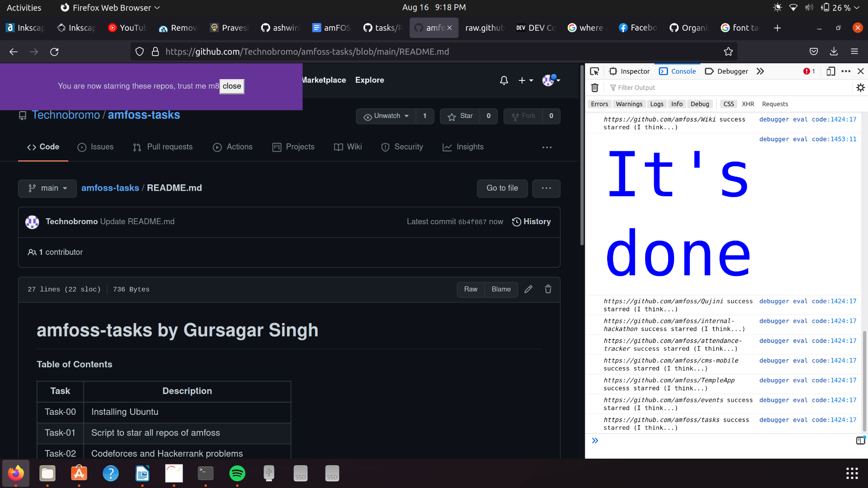Viewport: 868px width, 488px height.
Task: Click the Raw button
Action: pyautogui.click(x=470, y=289)
